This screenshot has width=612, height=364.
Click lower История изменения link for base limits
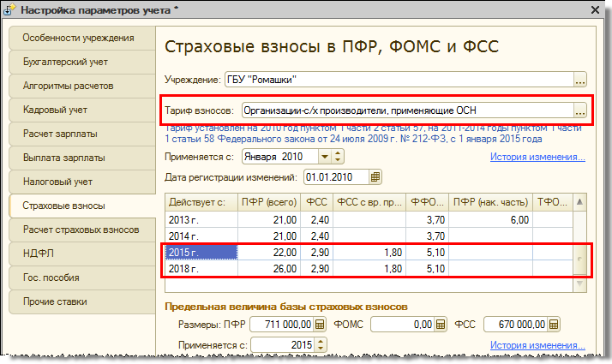(x=537, y=345)
